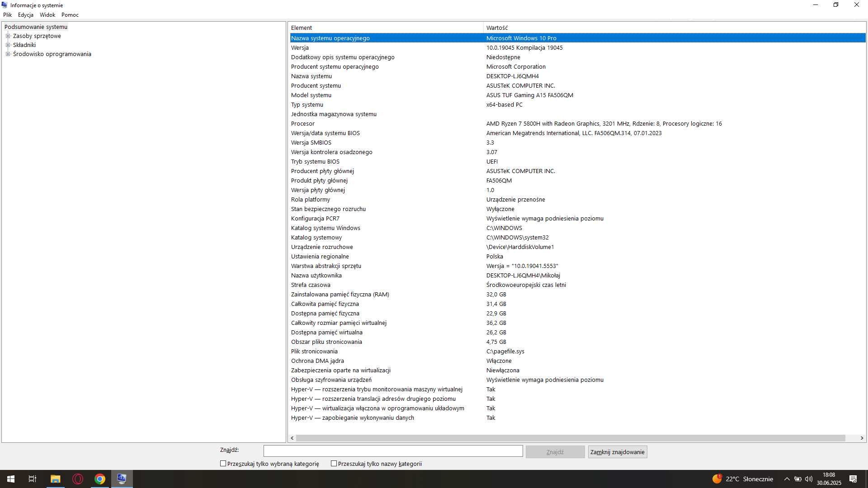Click the horizontal scrollbar right arrow
This screenshot has width=868, height=488.
coord(862,438)
